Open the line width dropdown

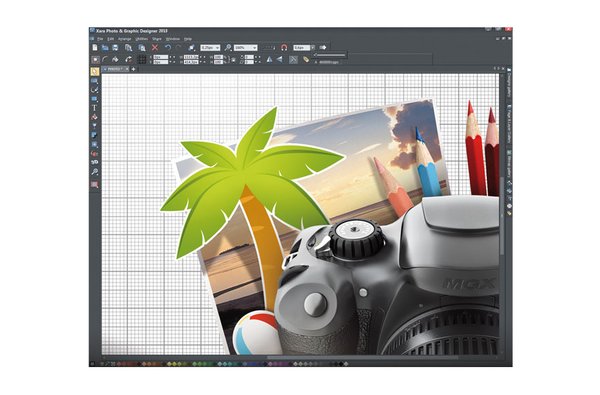pos(211,47)
